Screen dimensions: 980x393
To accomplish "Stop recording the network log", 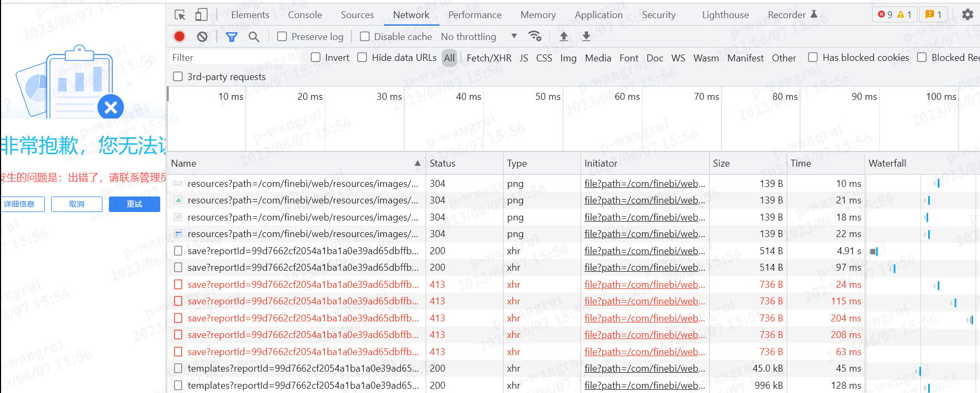I will (x=179, y=36).
